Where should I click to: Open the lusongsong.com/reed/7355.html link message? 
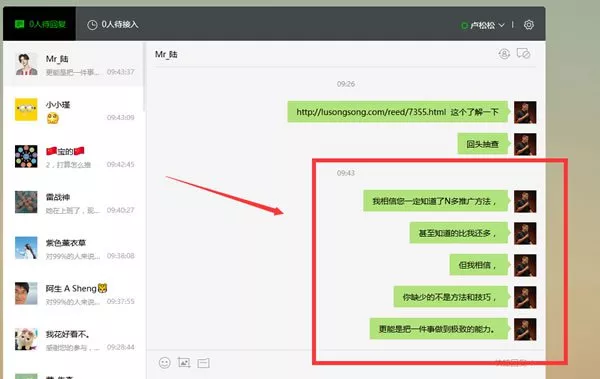click(398, 112)
